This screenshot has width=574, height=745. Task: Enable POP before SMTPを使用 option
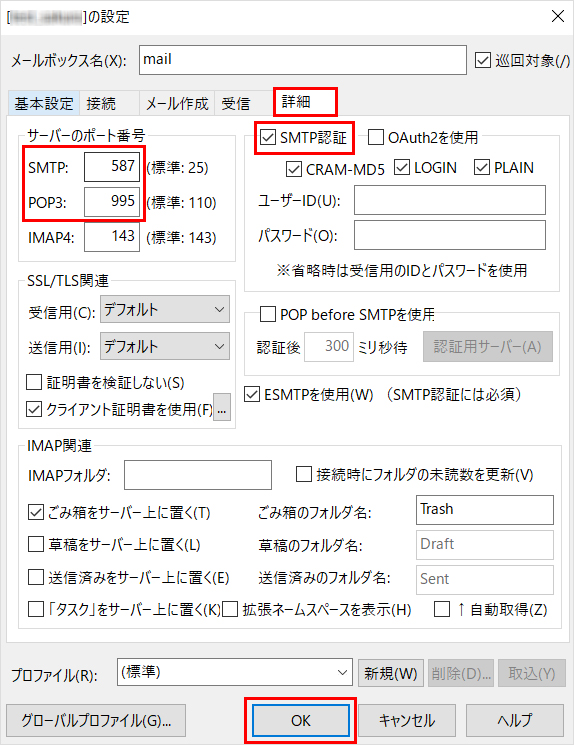pyautogui.click(x=268, y=314)
